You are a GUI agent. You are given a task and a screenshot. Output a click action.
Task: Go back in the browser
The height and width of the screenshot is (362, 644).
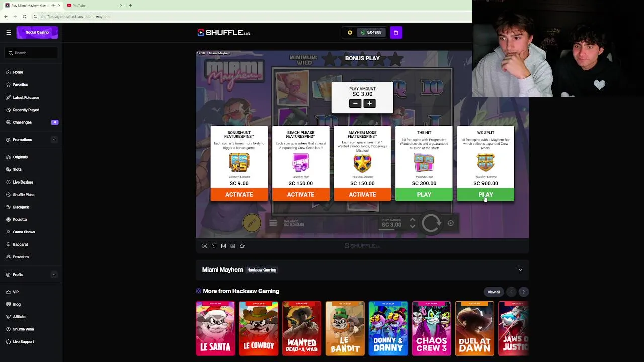[6, 16]
